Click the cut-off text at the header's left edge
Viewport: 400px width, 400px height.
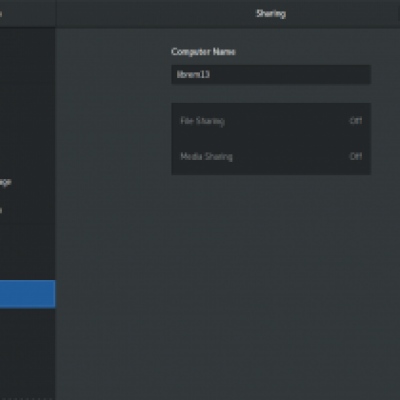point(1,14)
